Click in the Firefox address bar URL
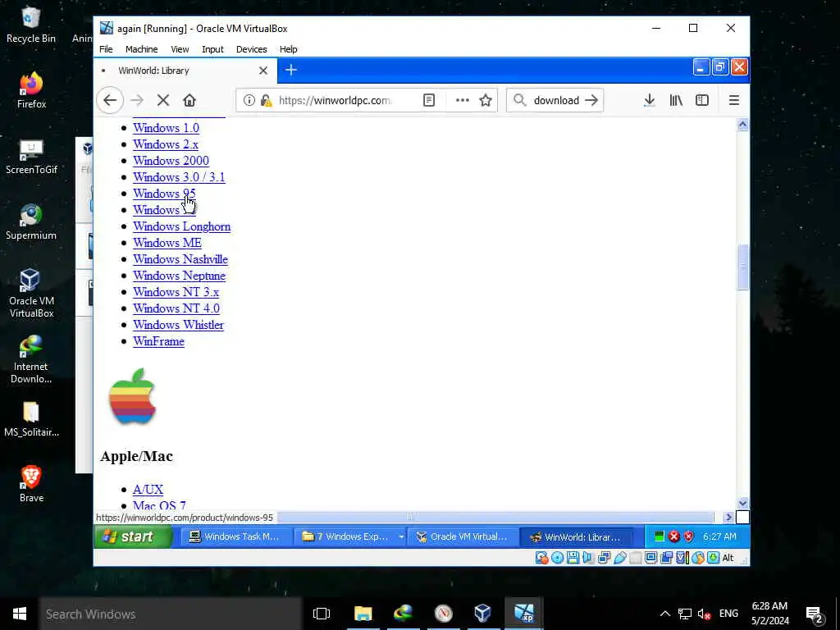Screen dimensions: 840x630 (x=336, y=100)
